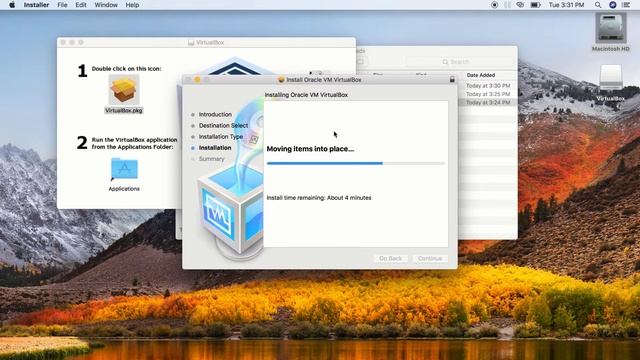Launch Siri from the menu bar
The width and height of the screenshot is (640, 360).
click(612, 5)
